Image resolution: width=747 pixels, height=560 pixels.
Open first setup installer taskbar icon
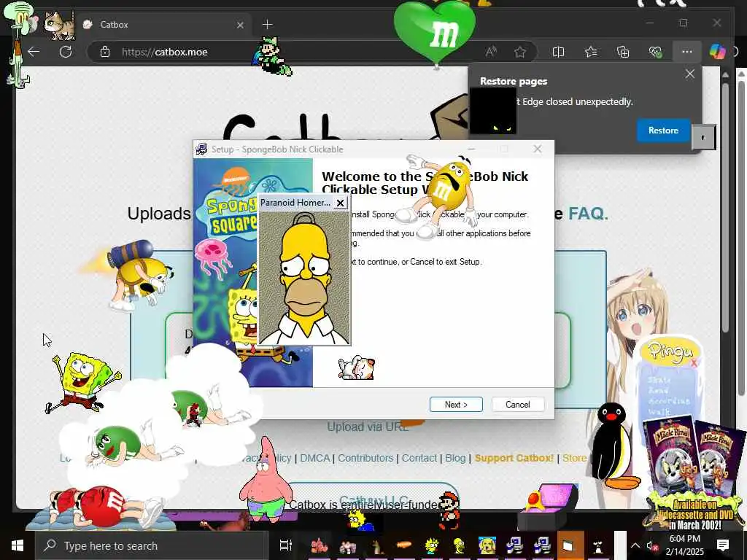(x=514, y=545)
